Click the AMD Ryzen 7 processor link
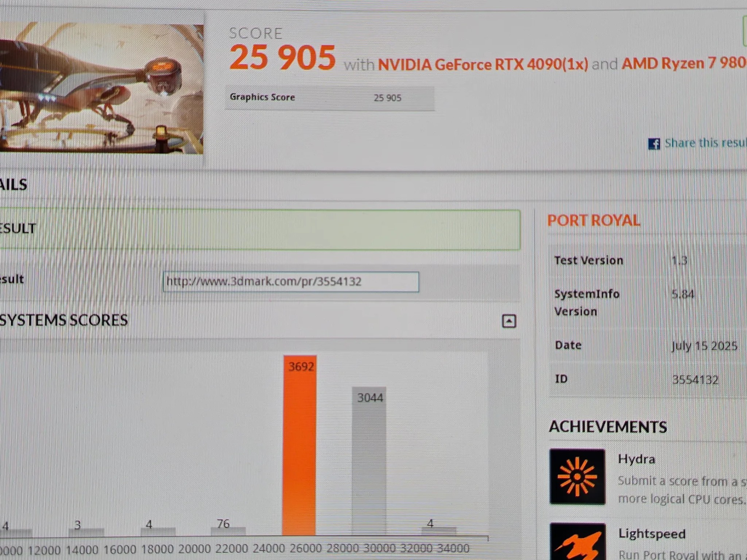Viewport: 747px width, 560px height. (x=684, y=63)
